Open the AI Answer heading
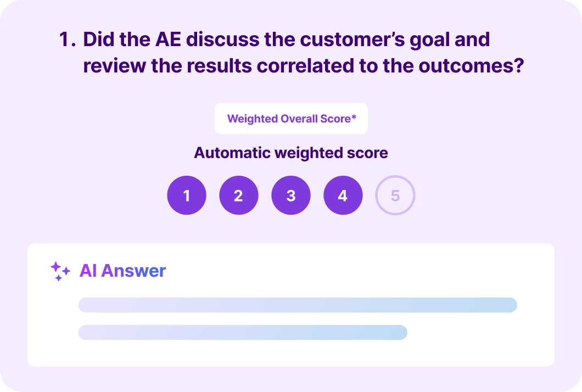 point(122,271)
